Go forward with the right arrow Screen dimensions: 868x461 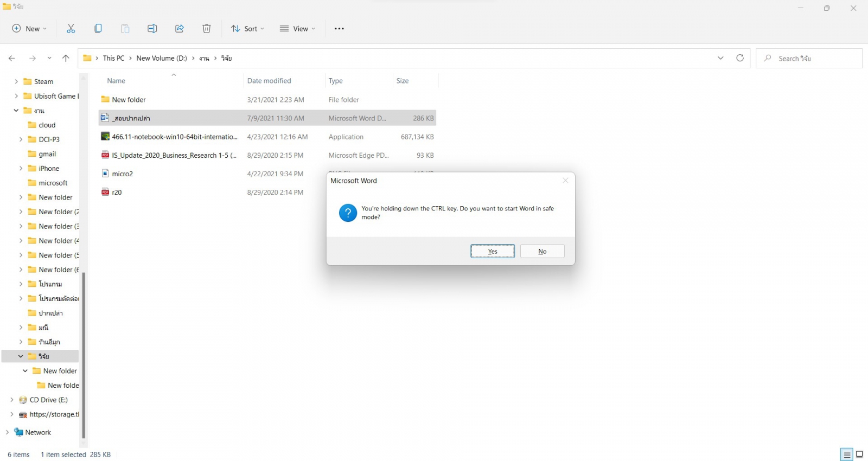pos(33,58)
